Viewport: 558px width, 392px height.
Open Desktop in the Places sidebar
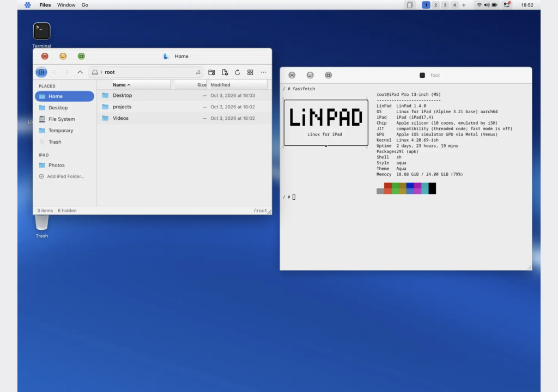64,107
